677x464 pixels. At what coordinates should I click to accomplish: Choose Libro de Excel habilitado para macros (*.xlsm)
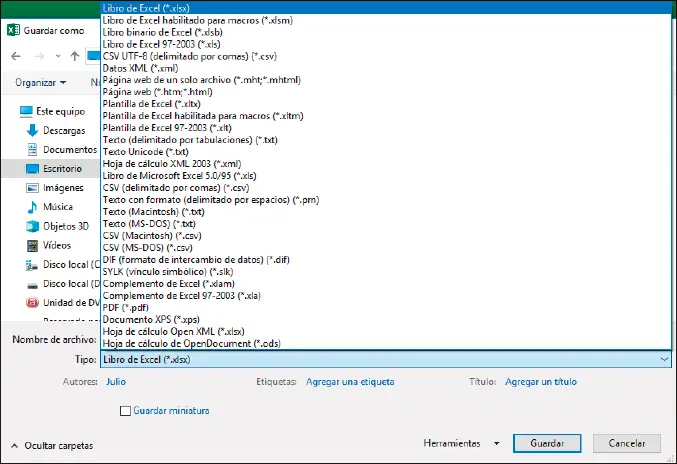(386, 20)
